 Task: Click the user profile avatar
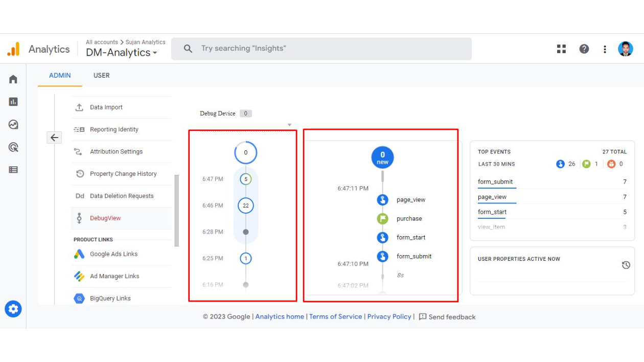pyautogui.click(x=626, y=49)
